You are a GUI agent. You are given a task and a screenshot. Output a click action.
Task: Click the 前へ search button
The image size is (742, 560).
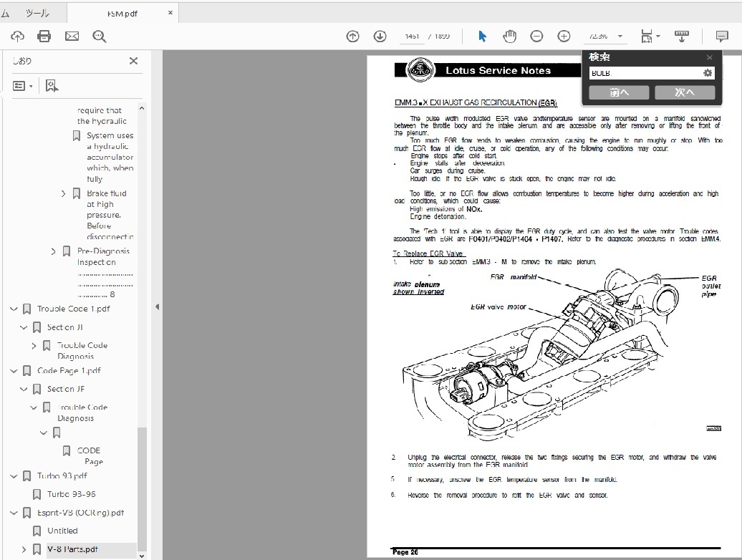point(619,92)
